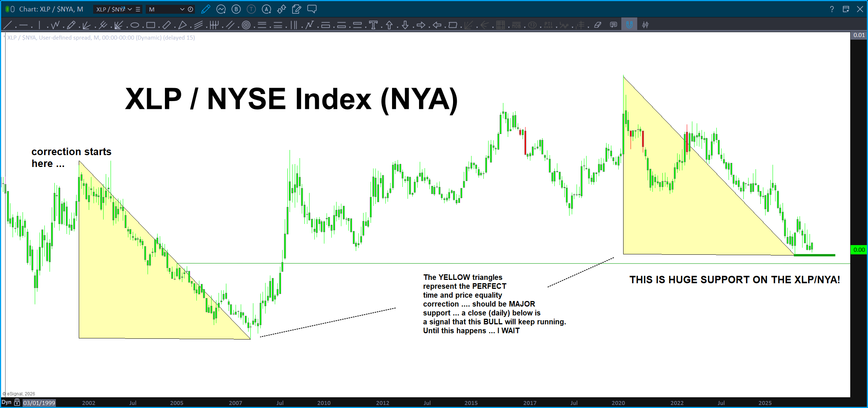Click the up-down arrows icon in title bar
Screen dimensions: 868x408
(281, 9)
